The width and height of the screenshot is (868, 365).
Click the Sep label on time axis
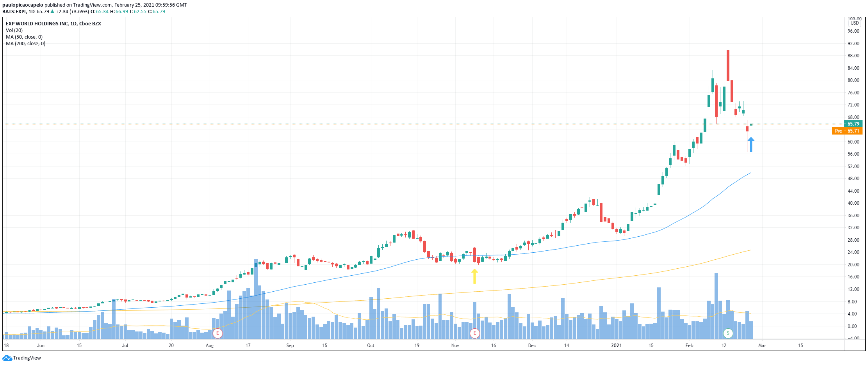[290, 346]
